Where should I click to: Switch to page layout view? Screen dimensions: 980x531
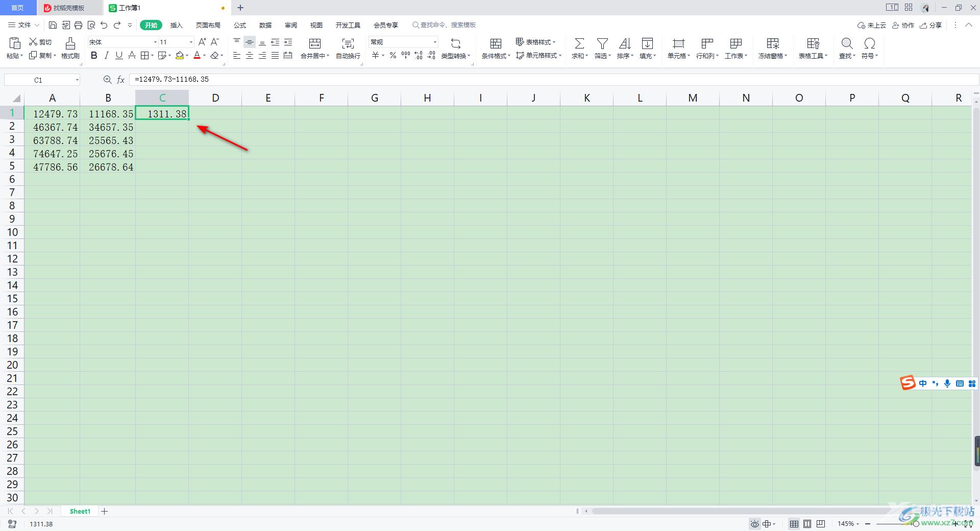click(807, 524)
